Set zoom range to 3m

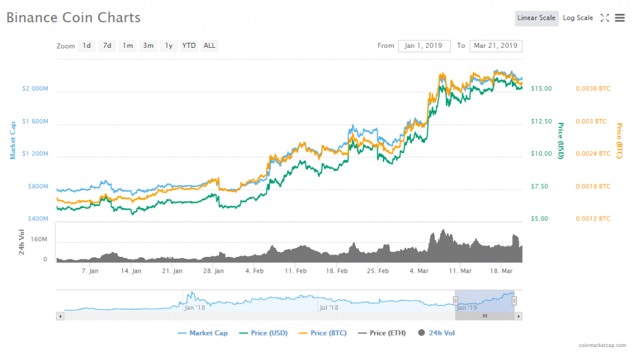[148, 46]
